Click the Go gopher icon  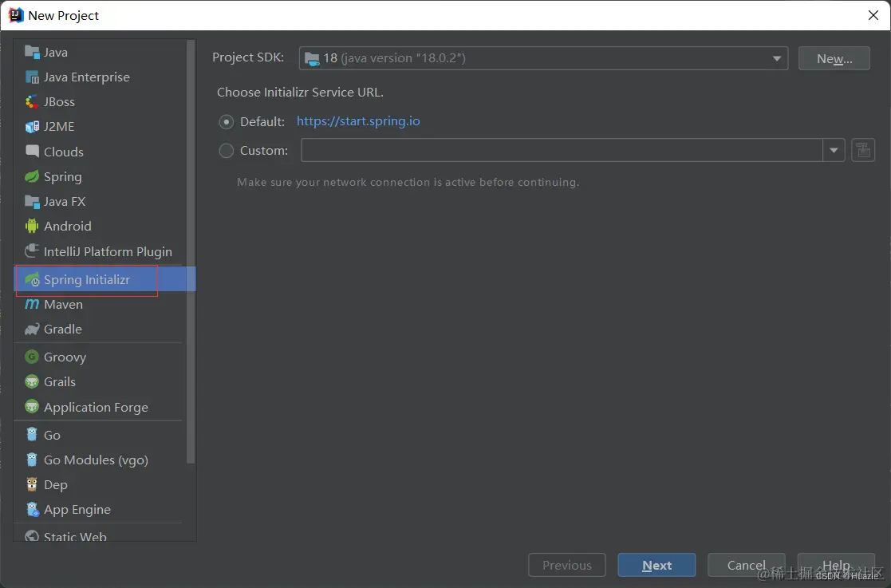[32, 435]
